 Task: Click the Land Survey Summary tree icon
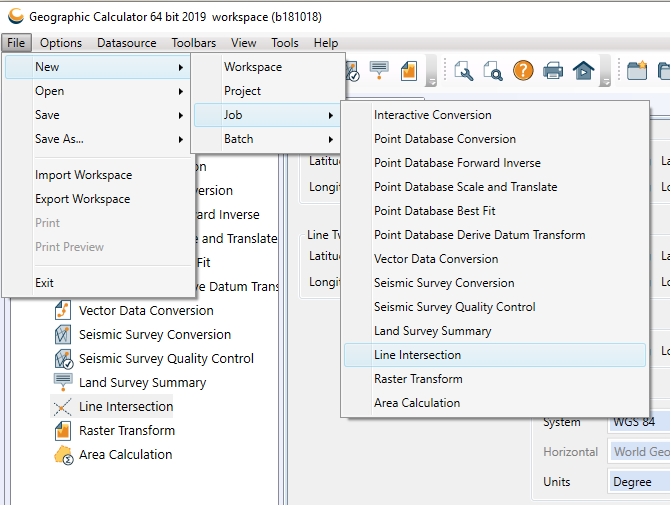(63, 382)
